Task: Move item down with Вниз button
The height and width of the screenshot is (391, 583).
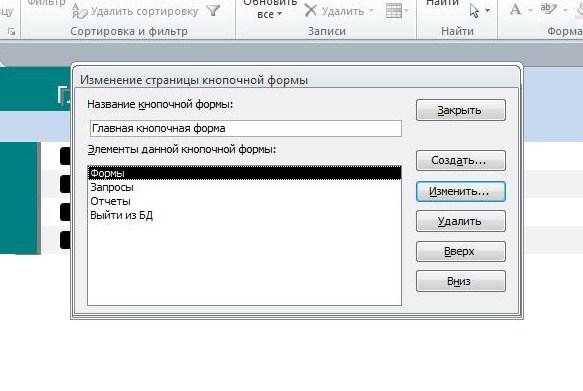Action: click(x=461, y=281)
